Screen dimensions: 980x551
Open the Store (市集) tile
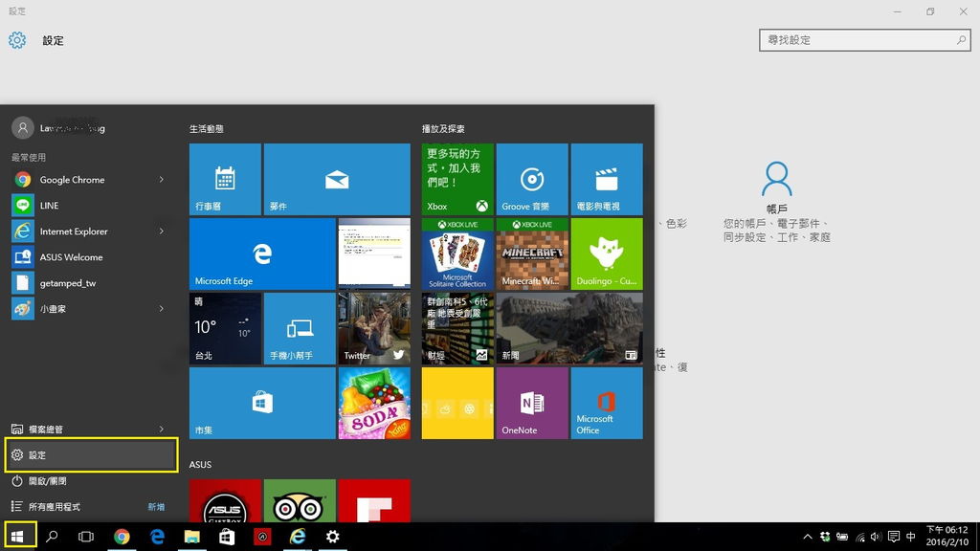[x=262, y=403]
